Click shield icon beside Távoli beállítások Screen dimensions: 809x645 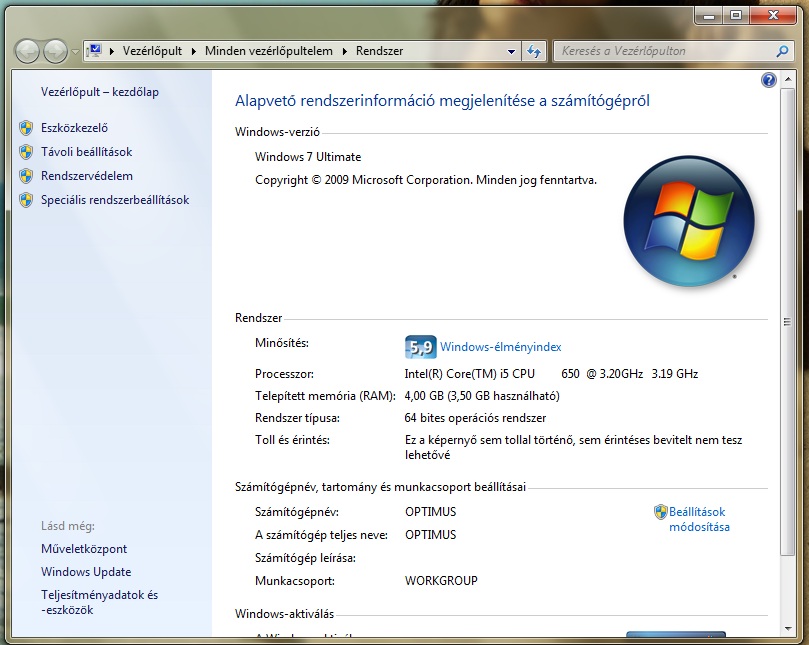click(x=26, y=152)
